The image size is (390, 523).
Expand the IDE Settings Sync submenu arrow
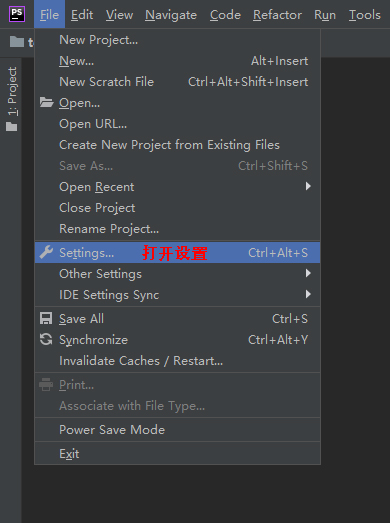[308, 294]
